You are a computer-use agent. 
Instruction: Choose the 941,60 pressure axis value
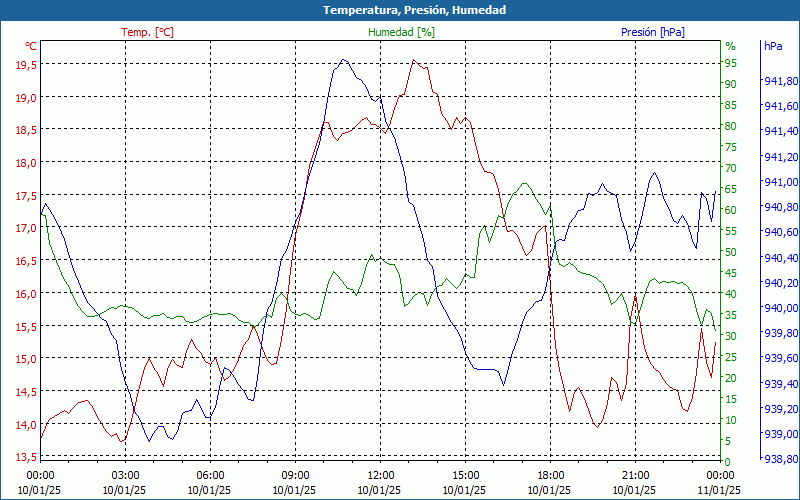click(x=781, y=106)
